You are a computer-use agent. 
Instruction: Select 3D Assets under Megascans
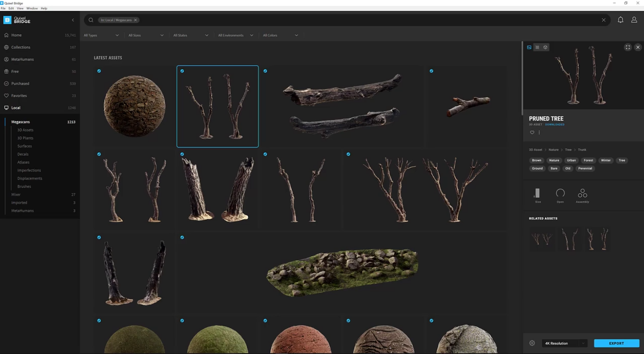(26, 130)
